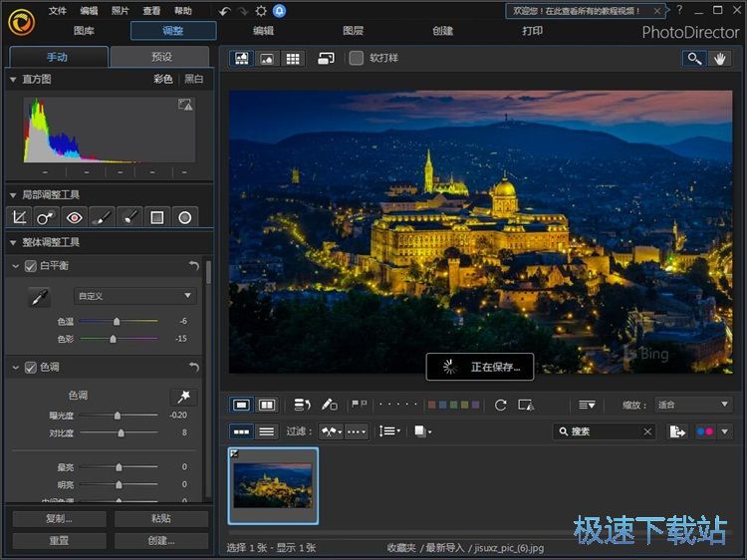Click the export share icon
Viewport: 747px width, 560px height.
pyautogui.click(x=677, y=431)
